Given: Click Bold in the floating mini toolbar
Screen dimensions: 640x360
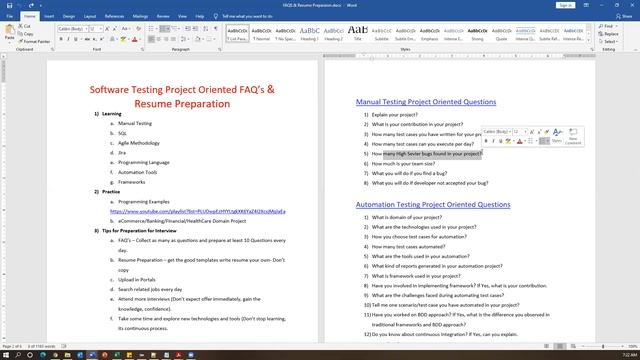Looking at the screenshot, I should point(486,141).
